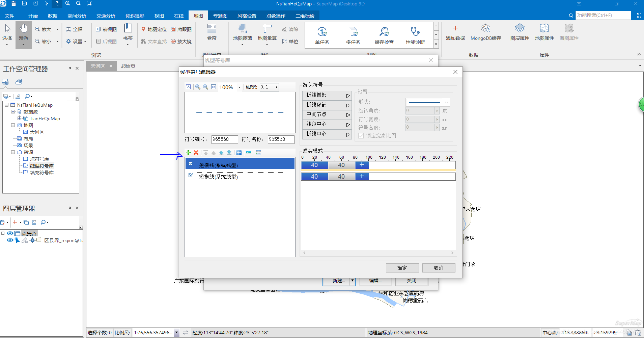644x338 pixels.
Task: Open the 对象操作 ribbon tab
Action: (276, 16)
